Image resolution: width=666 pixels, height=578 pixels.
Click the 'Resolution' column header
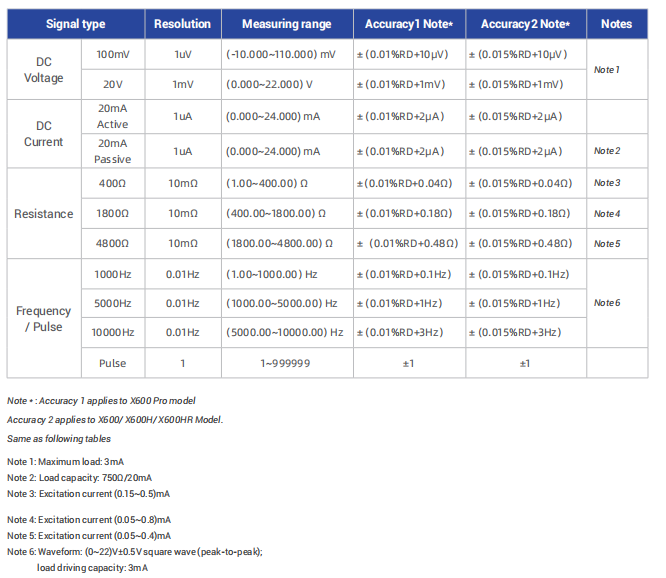[x=183, y=24]
